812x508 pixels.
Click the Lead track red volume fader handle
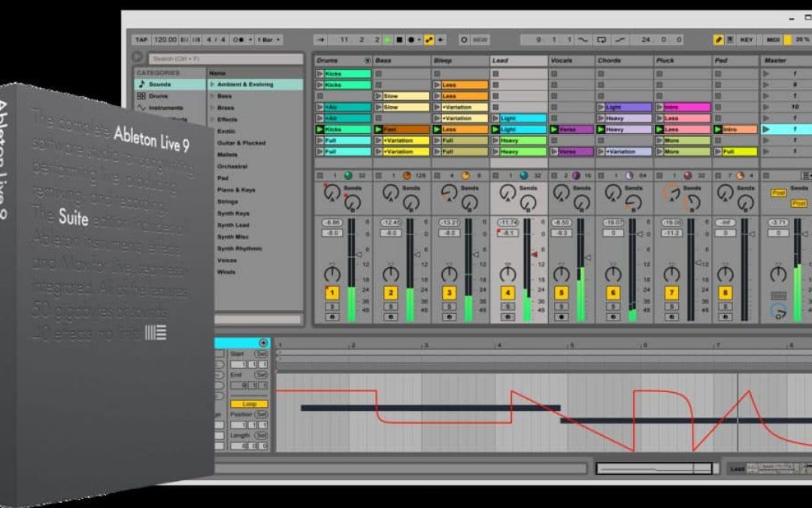[x=535, y=254]
